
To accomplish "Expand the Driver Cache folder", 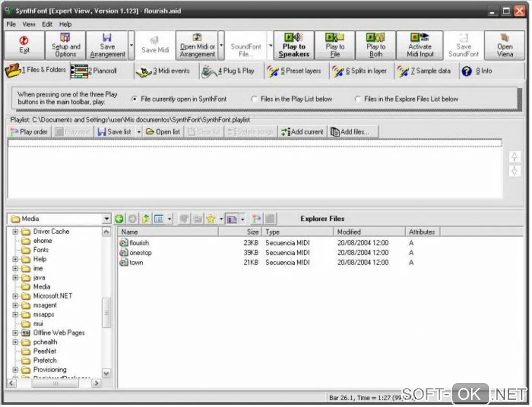I will coord(15,232).
